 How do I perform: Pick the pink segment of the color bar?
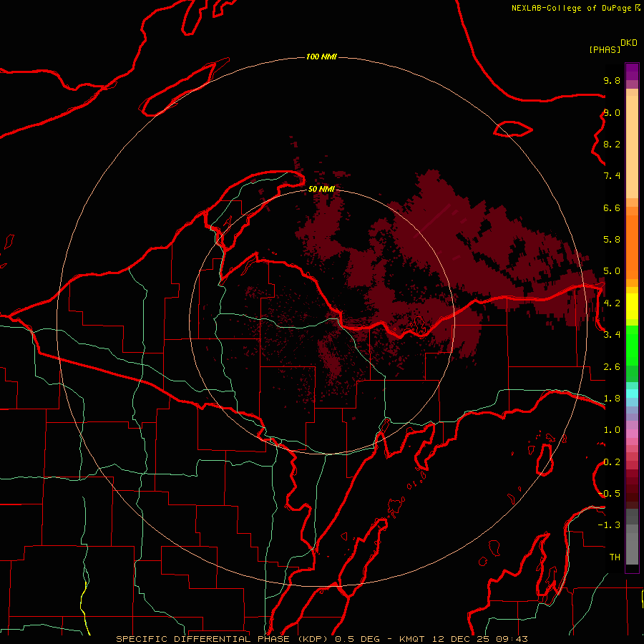(x=632, y=434)
